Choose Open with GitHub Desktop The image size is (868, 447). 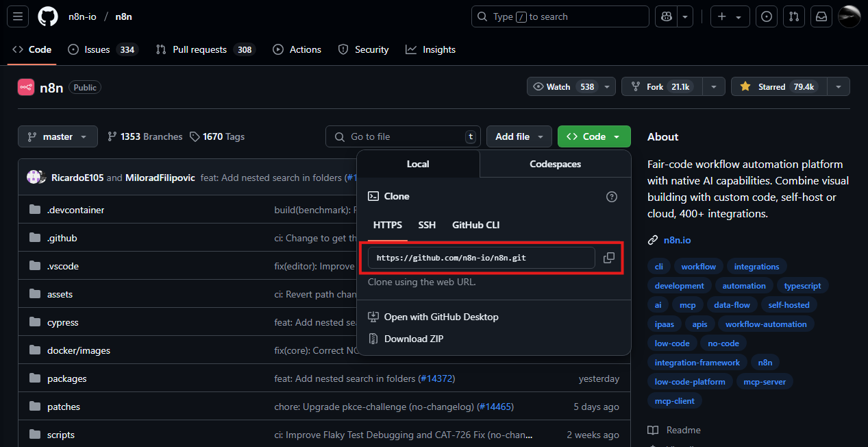pyautogui.click(x=441, y=317)
